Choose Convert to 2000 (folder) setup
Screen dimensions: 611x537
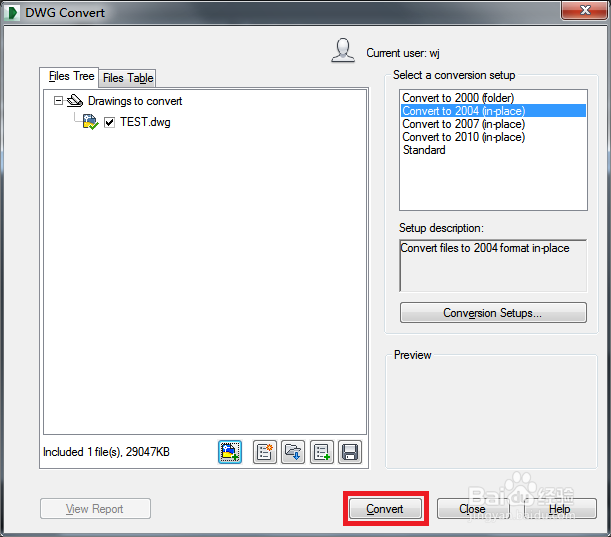pos(493,98)
